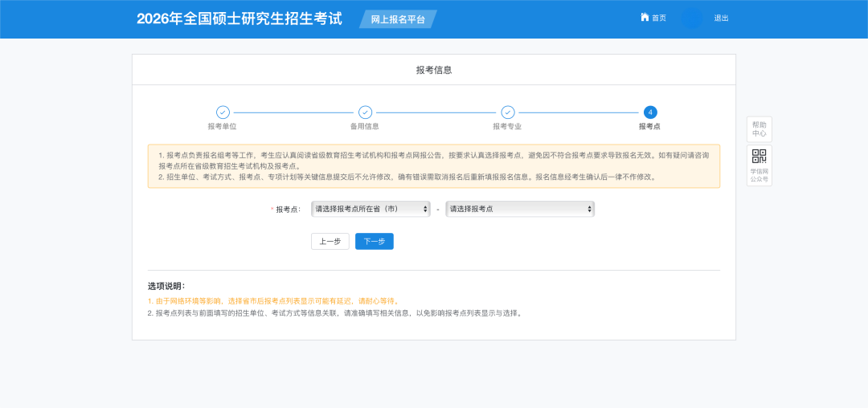The image size is (868, 408).
Task: Click the 学信网公众号 QR code icon
Action: tap(759, 157)
